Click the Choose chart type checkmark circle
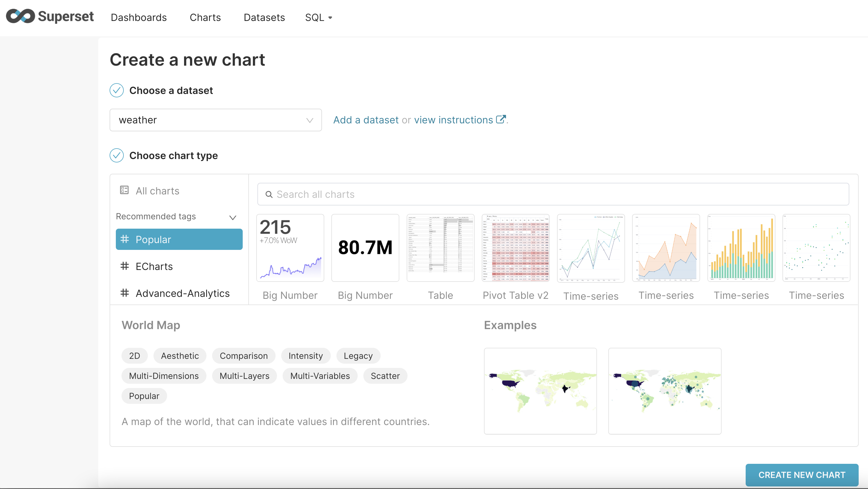The width and height of the screenshot is (868, 489). [x=117, y=155]
